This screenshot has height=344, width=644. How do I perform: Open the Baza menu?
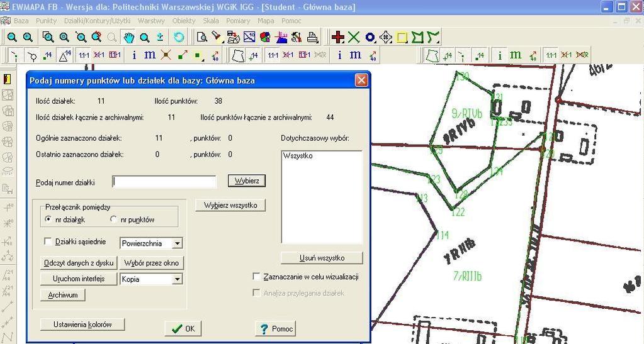coord(21,21)
